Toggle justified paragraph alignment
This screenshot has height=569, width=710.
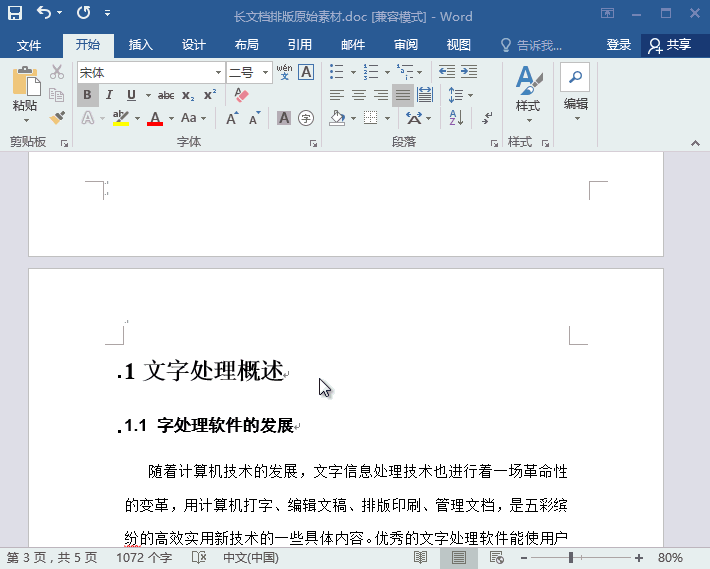click(402, 95)
